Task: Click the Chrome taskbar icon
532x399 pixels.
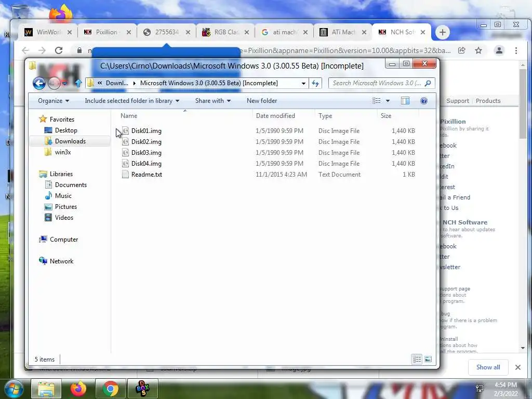Action: click(110, 389)
